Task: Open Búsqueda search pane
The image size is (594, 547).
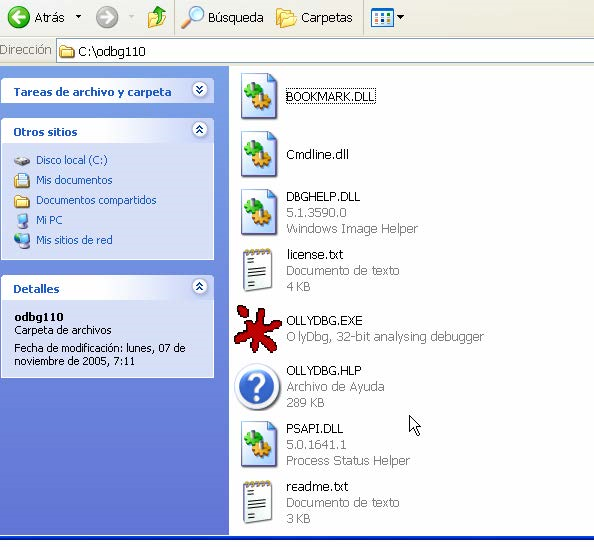Action: [222, 17]
